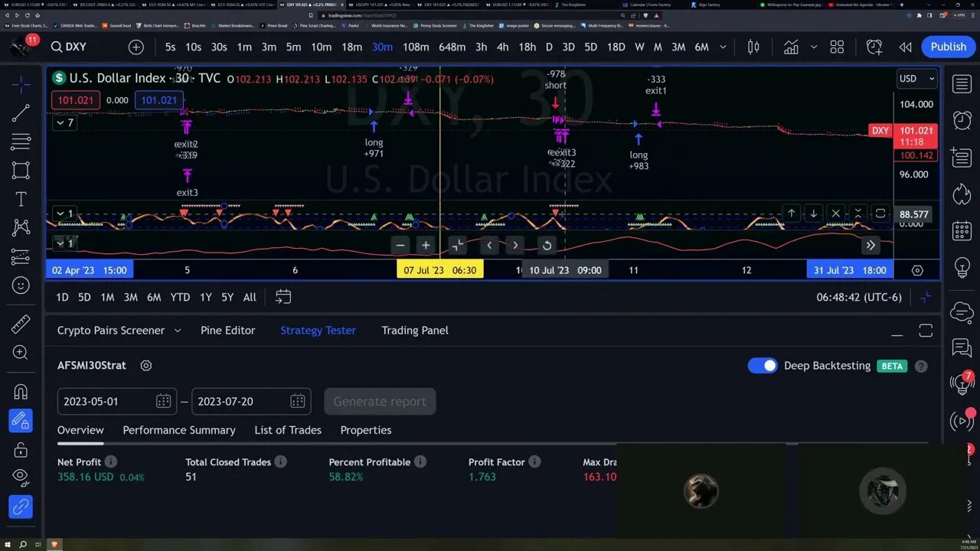Switch to the Strategy Tester tab

318,331
